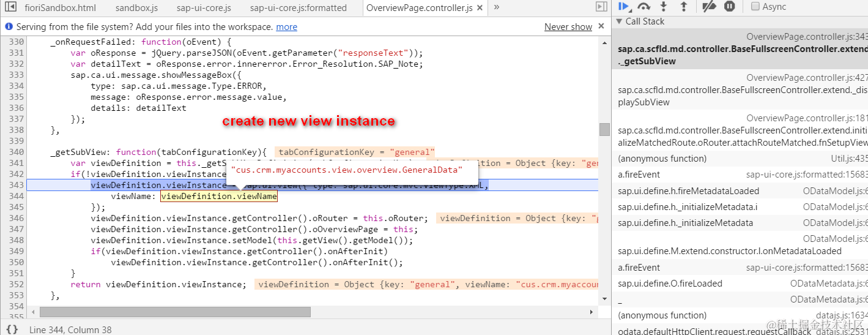This screenshot has width=868, height=335.
Task: Open the overflow list of more tabs
Action: pos(496,7)
